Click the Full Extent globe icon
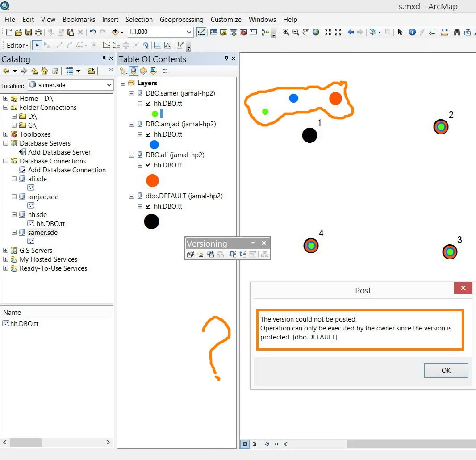This screenshot has width=476, height=460. [316, 32]
